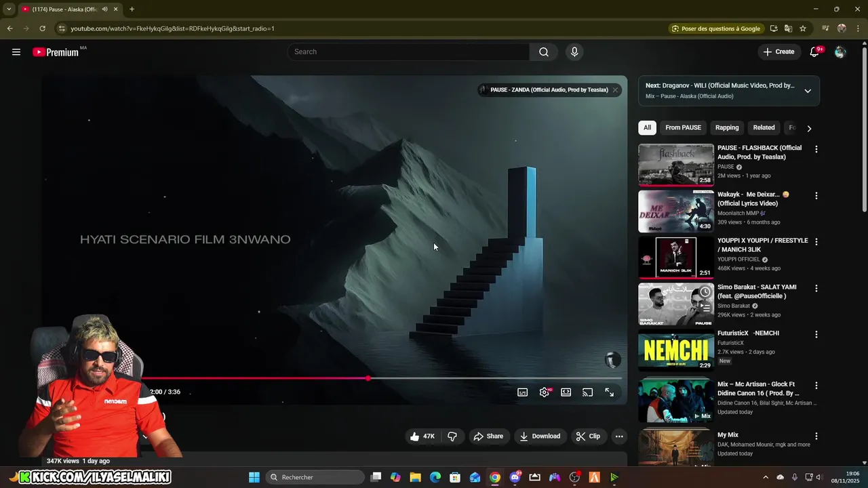Open the translate page icon
This screenshot has height=488, width=868.
click(x=788, y=28)
